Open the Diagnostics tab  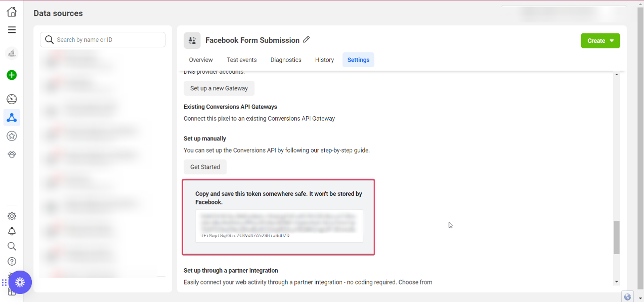tap(286, 60)
